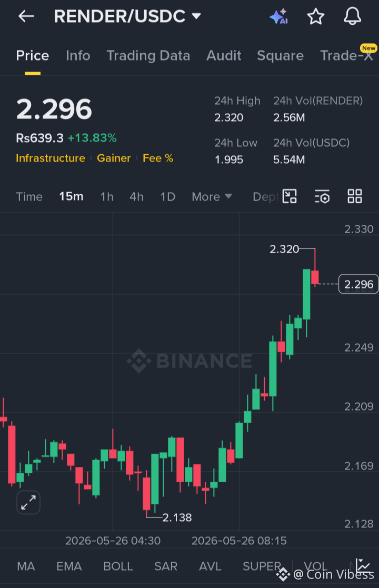Open the Infrastructure category tag
379x588 pixels.
coord(50,158)
